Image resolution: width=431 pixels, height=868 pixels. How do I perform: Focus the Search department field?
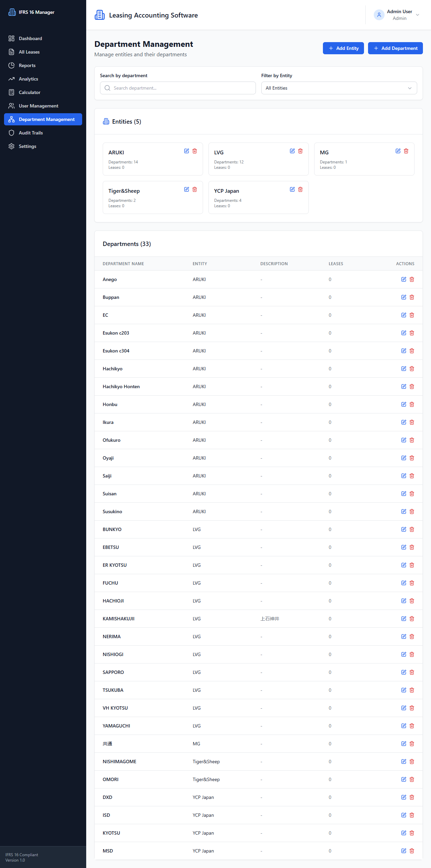(178, 88)
